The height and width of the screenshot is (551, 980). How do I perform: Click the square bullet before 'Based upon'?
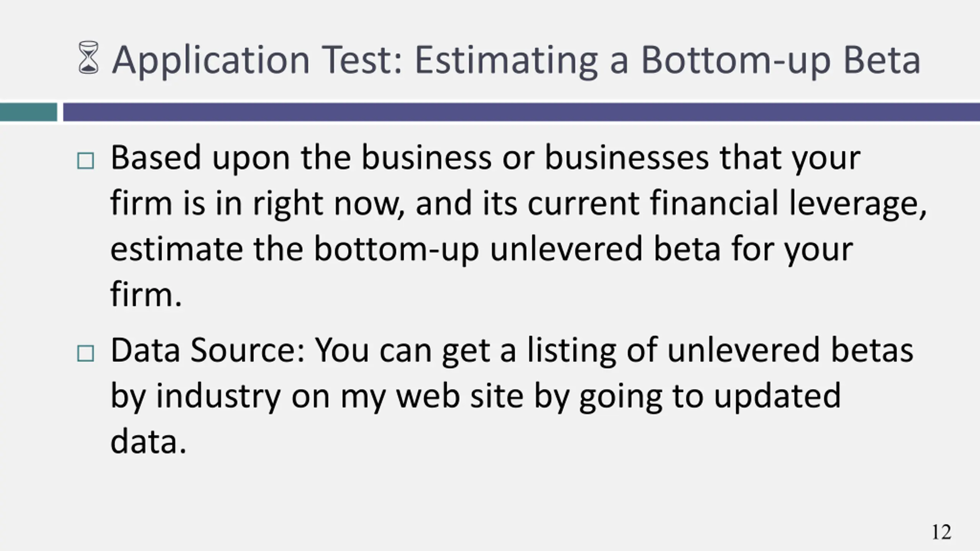pos(85,161)
